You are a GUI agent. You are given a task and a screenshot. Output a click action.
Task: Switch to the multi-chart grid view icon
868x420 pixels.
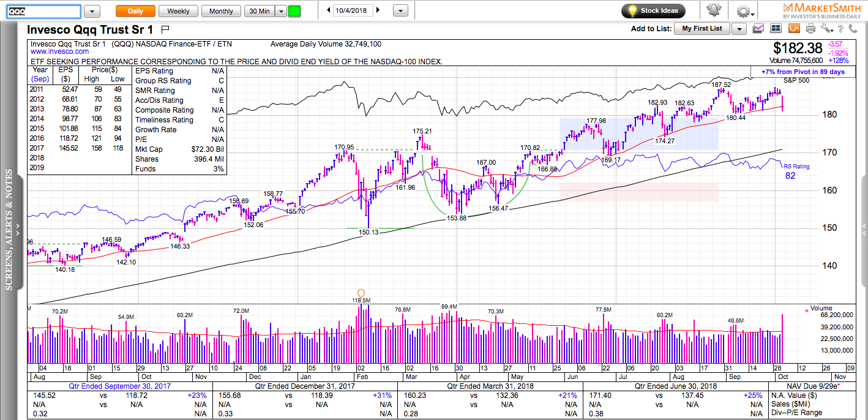point(776,28)
